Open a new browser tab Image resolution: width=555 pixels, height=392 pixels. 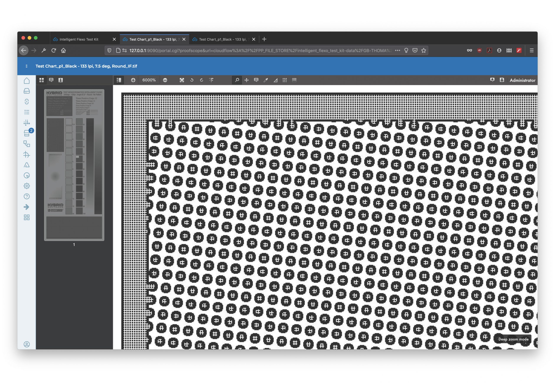264,39
